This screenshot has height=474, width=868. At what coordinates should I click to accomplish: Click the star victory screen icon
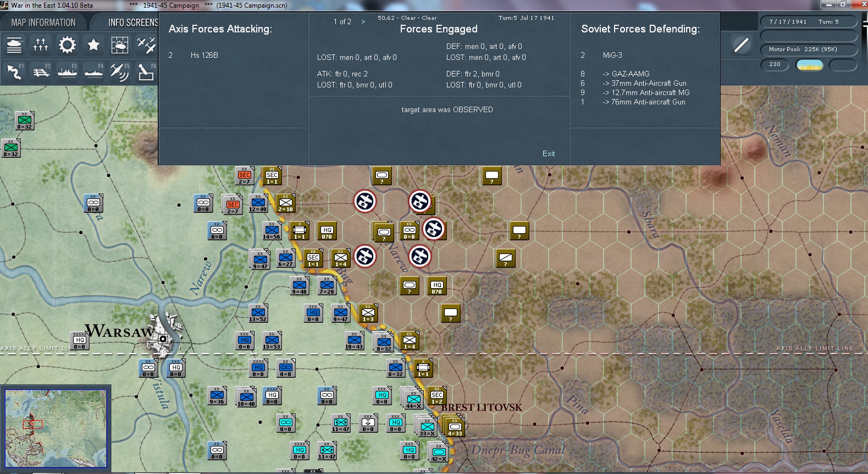(93, 45)
